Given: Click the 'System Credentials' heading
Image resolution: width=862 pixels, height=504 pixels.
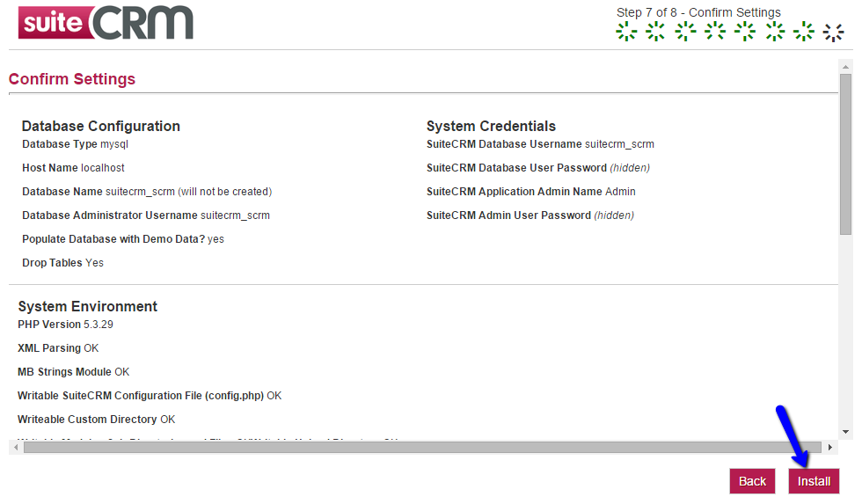Looking at the screenshot, I should (x=491, y=126).
